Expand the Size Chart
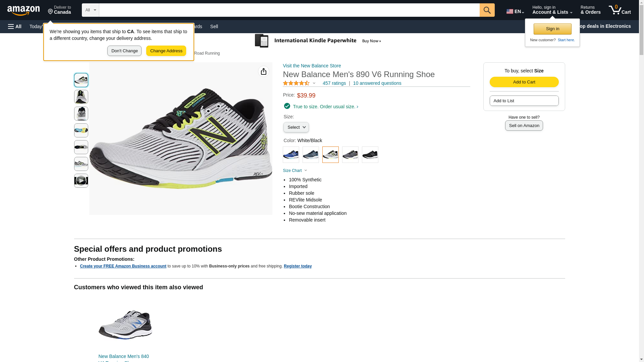 (x=295, y=171)
